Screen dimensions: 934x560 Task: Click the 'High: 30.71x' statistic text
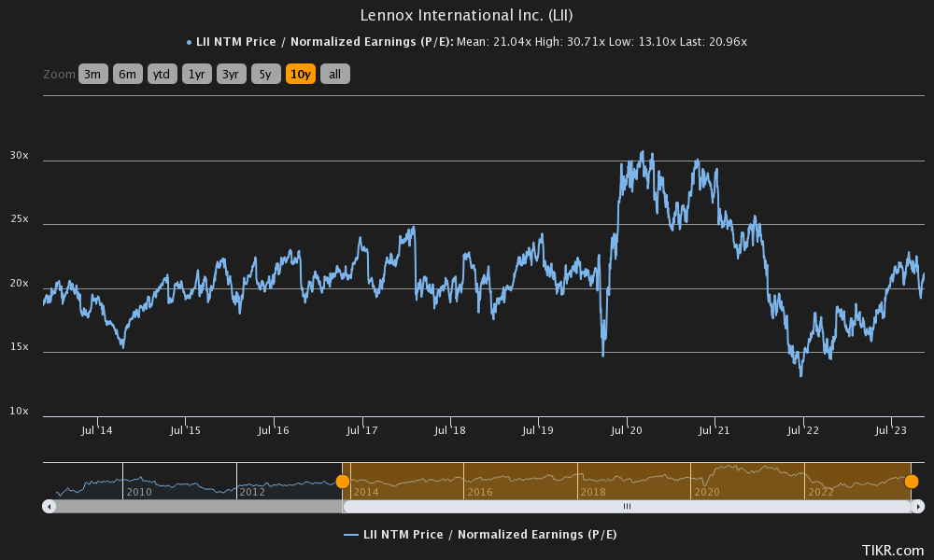(570, 42)
